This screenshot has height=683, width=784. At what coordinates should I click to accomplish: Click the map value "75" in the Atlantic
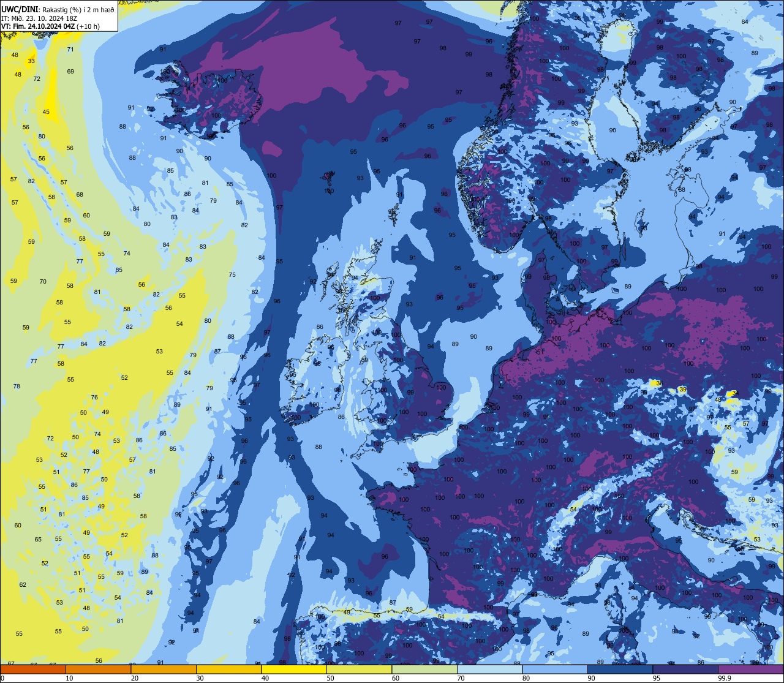click(x=232, y=275)
